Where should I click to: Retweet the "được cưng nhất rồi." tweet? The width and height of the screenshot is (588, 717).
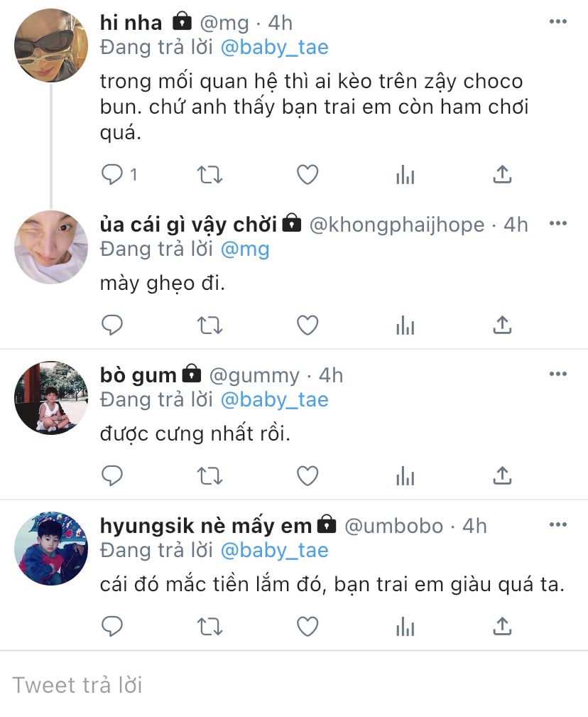tap(209, 476)
